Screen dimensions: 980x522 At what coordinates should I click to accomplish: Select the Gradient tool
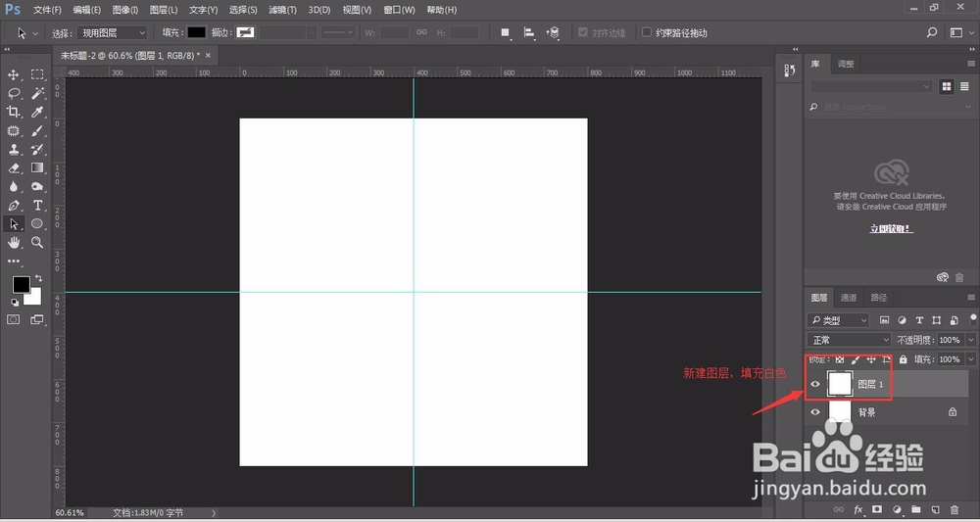[37, 168]
